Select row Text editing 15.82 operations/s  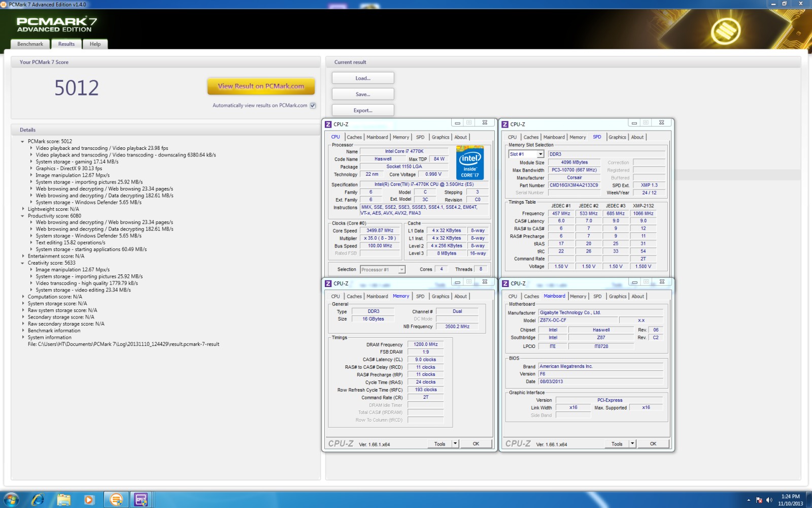tap(71, 243)
